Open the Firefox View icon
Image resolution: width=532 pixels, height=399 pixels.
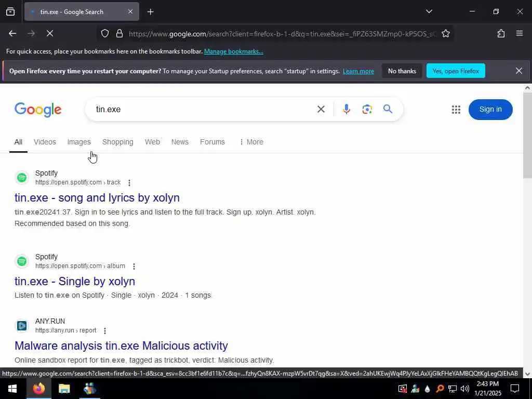point(10,11)
